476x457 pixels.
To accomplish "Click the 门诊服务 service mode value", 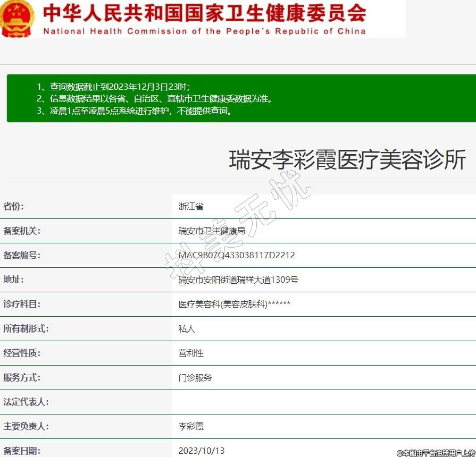I will click(x=195, y=378).
